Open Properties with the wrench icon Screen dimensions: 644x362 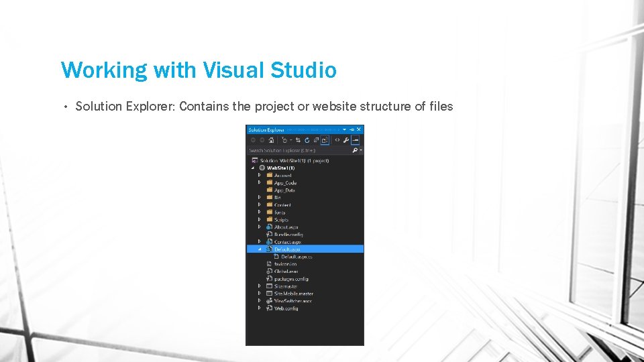point(346,140)
